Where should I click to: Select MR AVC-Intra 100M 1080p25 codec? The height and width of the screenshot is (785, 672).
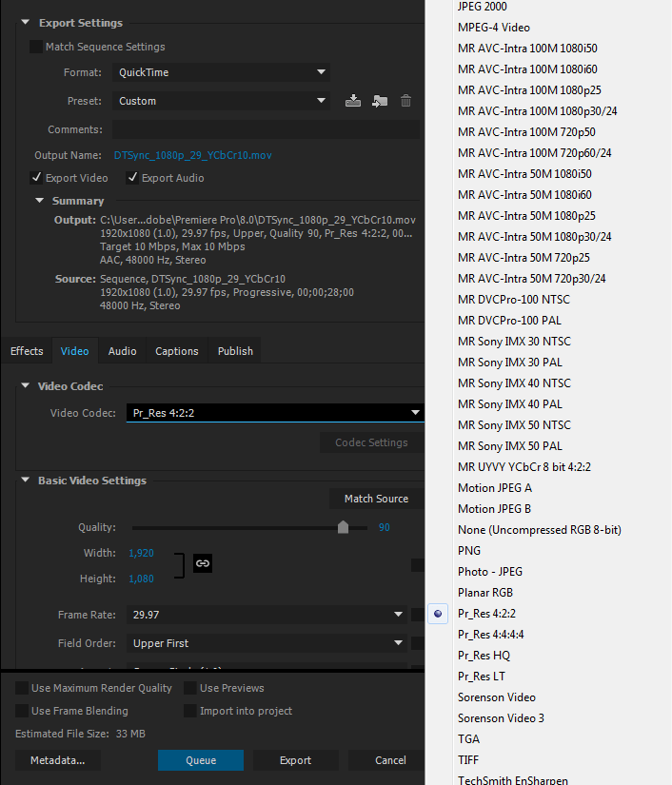pyautogui.click(x=529, y=90)
